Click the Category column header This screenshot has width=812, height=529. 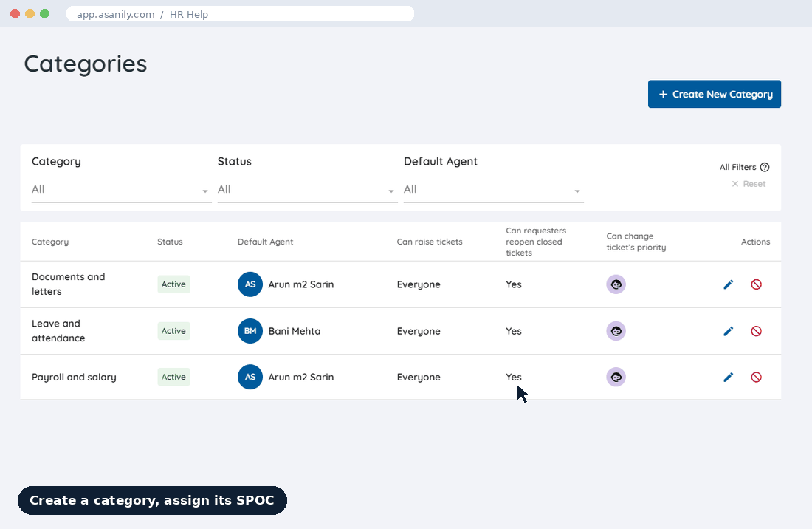[x=50, y=242]
